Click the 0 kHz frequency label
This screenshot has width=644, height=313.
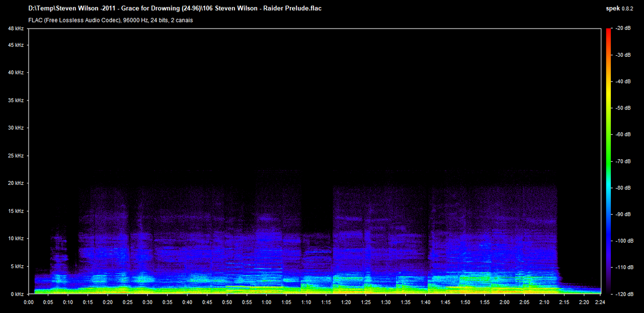17,294
